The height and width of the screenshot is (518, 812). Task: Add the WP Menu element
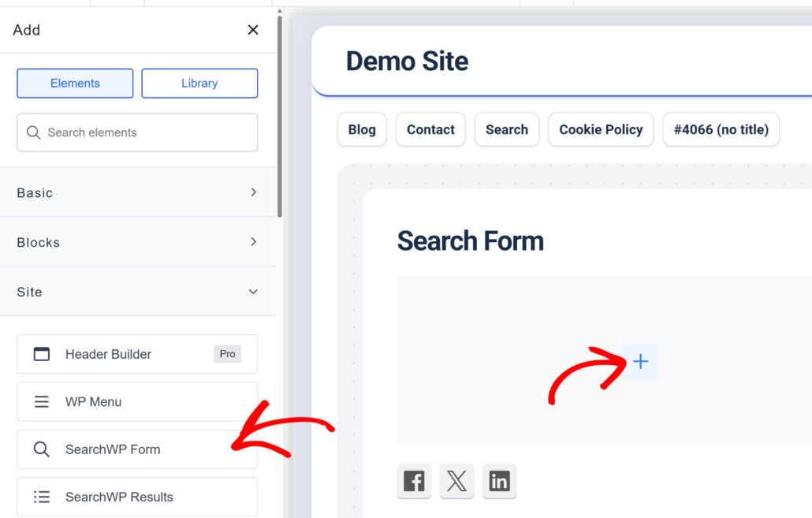(137, 402)
